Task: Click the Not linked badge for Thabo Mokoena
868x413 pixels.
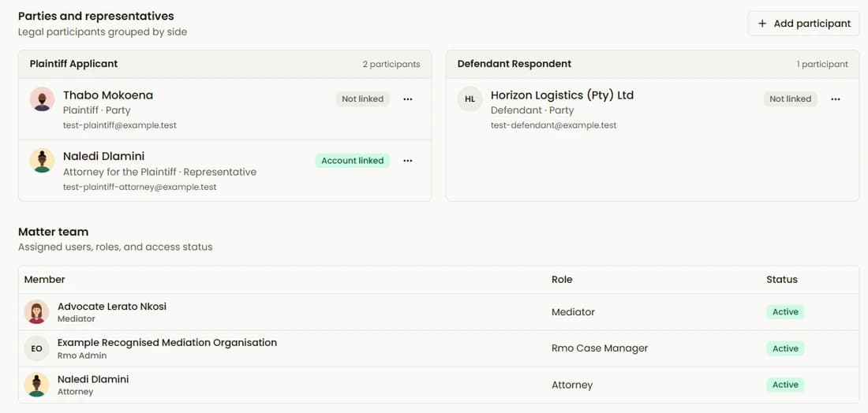Action: [x=363, y=99]
